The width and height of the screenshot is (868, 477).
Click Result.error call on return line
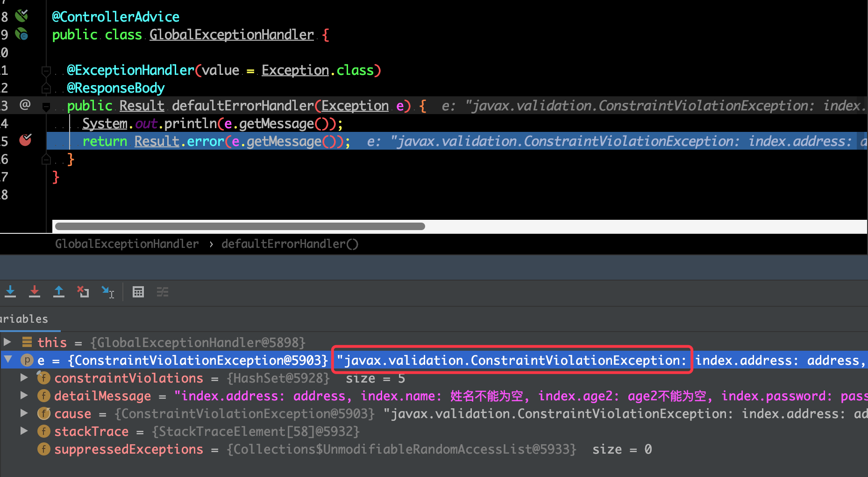pyautogui.click(x=179, y=141)
